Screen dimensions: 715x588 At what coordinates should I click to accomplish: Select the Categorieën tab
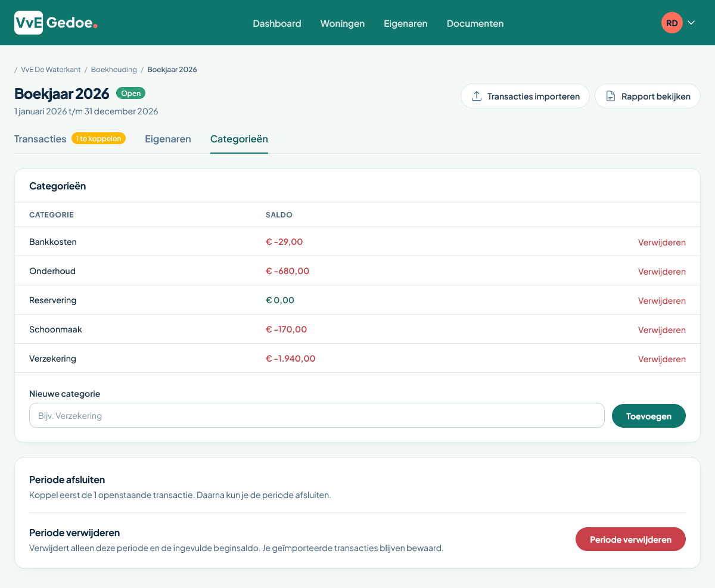pos(239,139)
